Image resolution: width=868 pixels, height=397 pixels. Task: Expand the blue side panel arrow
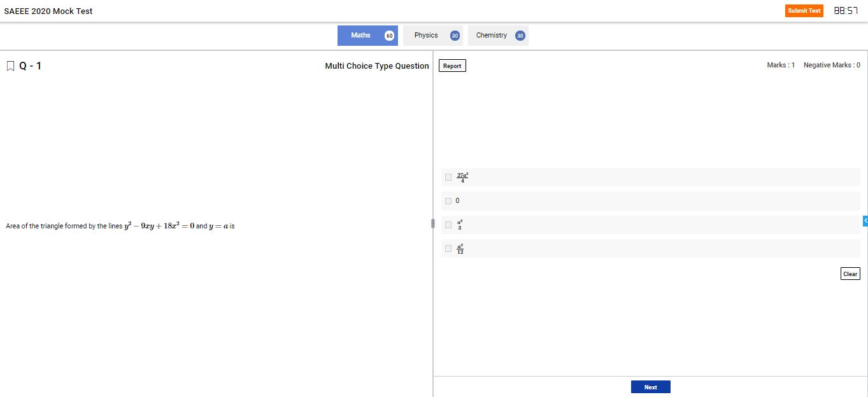[865, 220]
